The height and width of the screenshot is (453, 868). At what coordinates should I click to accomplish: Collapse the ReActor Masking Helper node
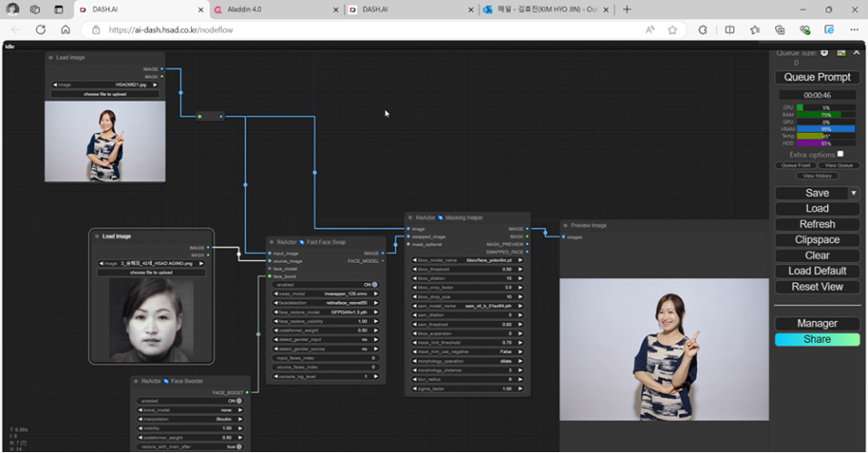click(x=410, y=218)
